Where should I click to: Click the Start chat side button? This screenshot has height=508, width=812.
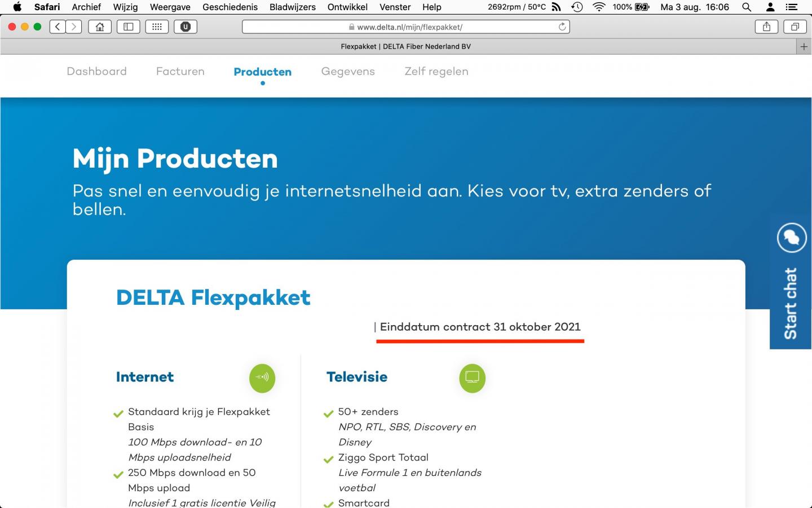pyautogui.click(x=791, y=282)
